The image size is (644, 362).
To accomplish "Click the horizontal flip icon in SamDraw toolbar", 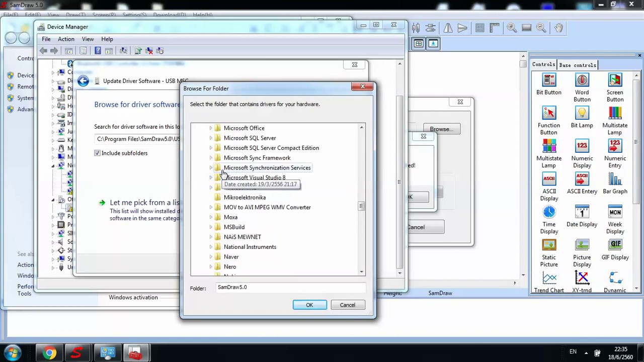I will tap(448, 28).
